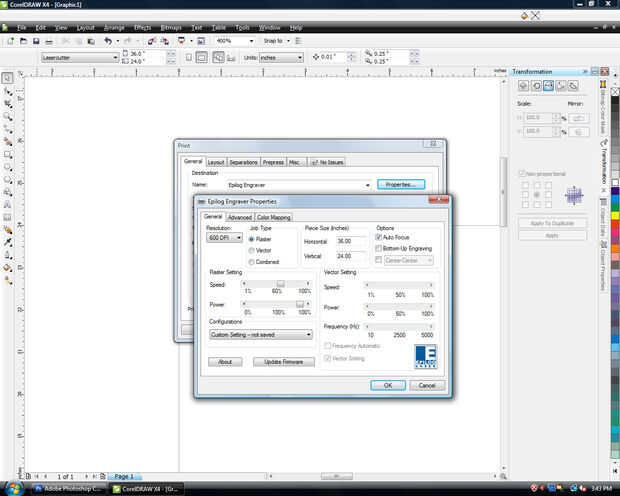
Task: Open the Scale and Mirror tab in the Transformation docker
Action: [548, 85]
